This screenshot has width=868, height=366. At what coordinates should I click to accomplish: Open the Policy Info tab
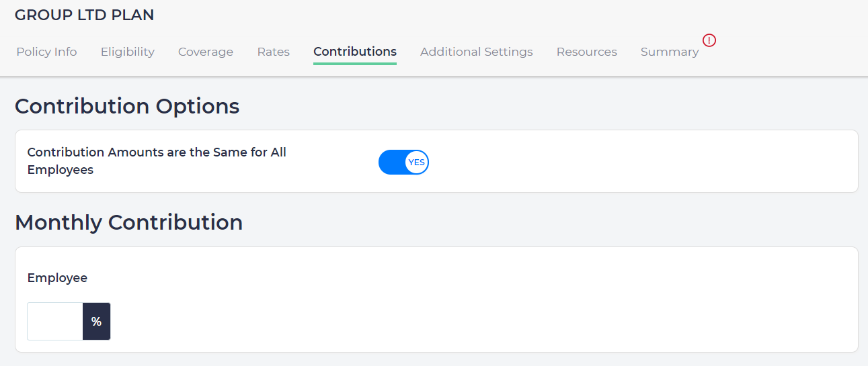click(x=46, y=52)
